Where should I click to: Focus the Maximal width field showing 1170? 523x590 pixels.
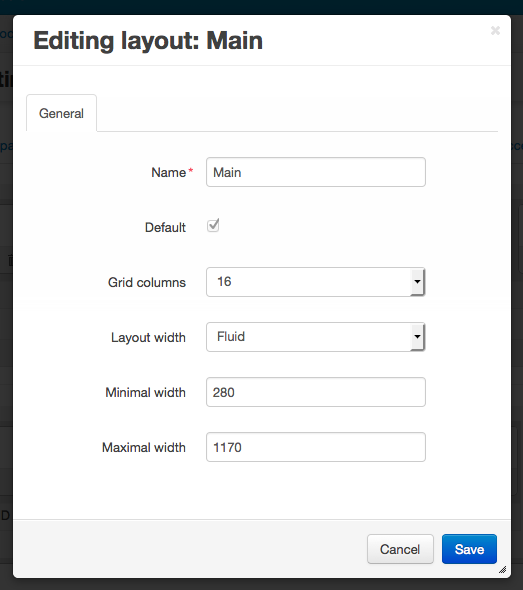point(316,447)
